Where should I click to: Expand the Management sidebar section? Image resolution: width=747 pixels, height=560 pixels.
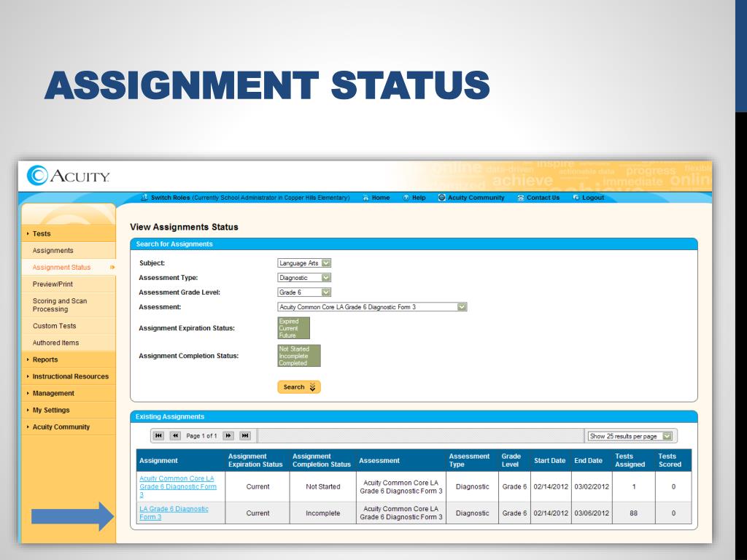coord(69,393)
